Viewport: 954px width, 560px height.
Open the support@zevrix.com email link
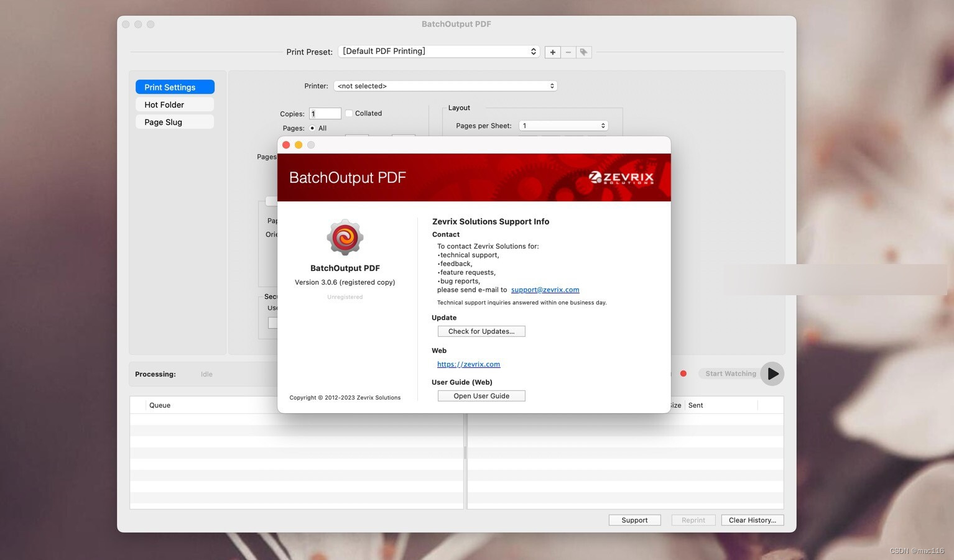coord(545,290)
